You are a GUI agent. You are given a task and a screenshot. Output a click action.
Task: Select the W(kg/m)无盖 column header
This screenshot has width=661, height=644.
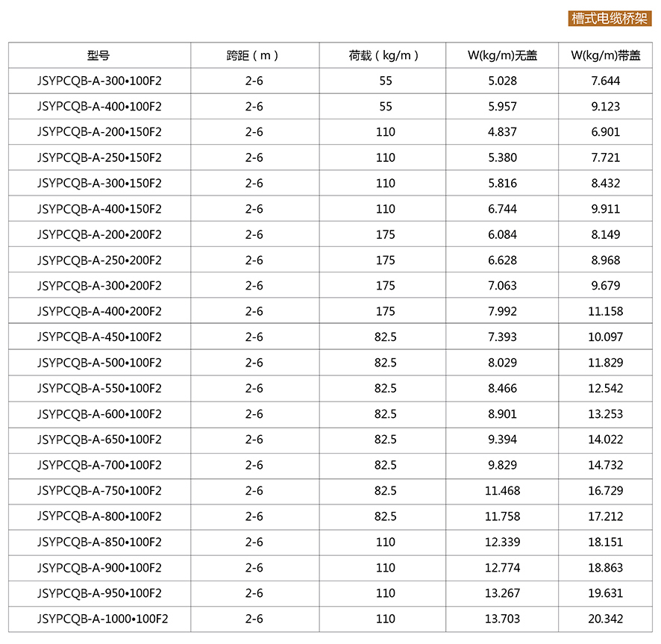click(x=502, y=55)
